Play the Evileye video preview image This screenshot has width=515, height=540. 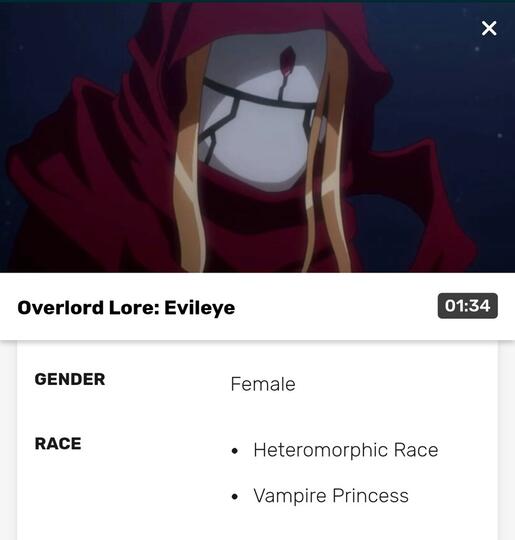click(257, 138)
